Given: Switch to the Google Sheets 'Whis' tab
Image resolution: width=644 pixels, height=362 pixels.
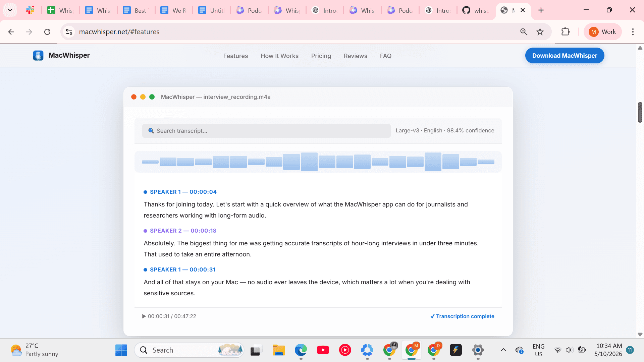Looking at the screenshot, I should 60,10.
